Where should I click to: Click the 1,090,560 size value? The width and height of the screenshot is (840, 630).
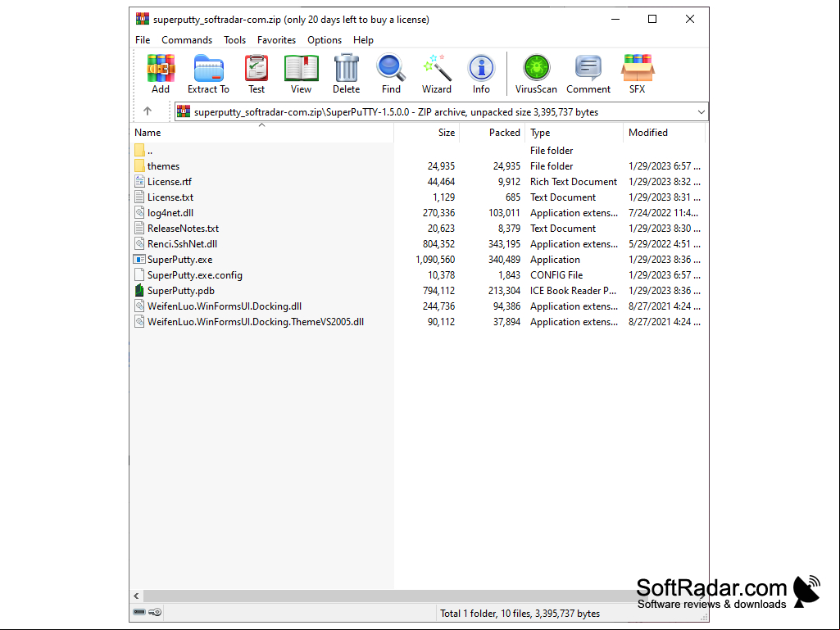point(435,259)
